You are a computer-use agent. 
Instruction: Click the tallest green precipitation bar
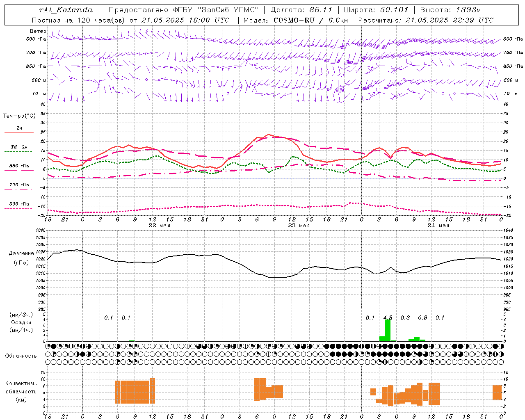coord(388,331)
